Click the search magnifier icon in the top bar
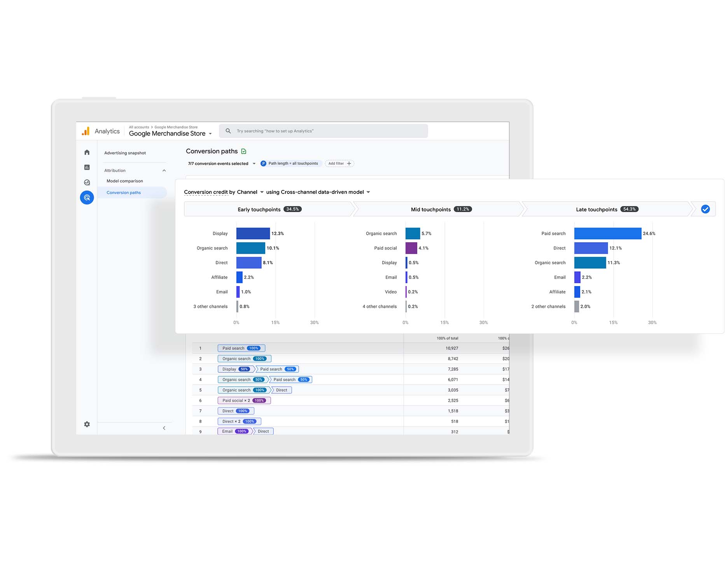This screenshot has width=728, height=562. pyautogui.click(x=228, y=131)
